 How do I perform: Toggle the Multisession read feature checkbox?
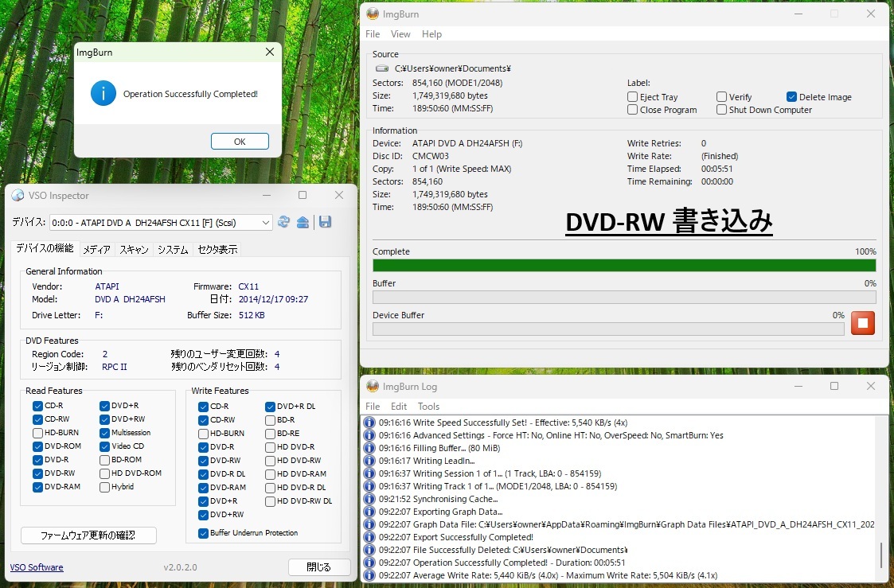point(104,433)
